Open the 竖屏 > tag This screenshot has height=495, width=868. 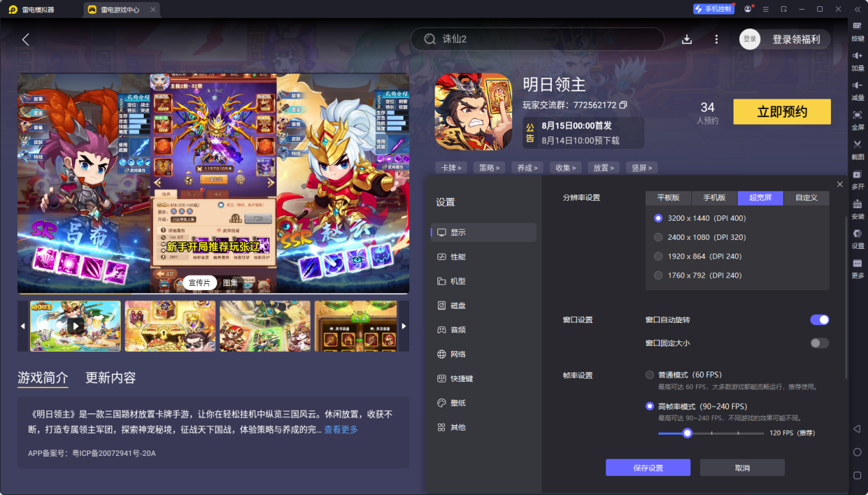tap(642, 167)
